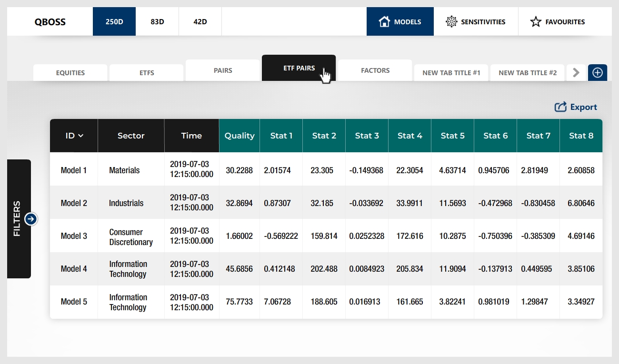Sort by the Quality column header
This screenshot has width=619, height=364.
[240, 136]
